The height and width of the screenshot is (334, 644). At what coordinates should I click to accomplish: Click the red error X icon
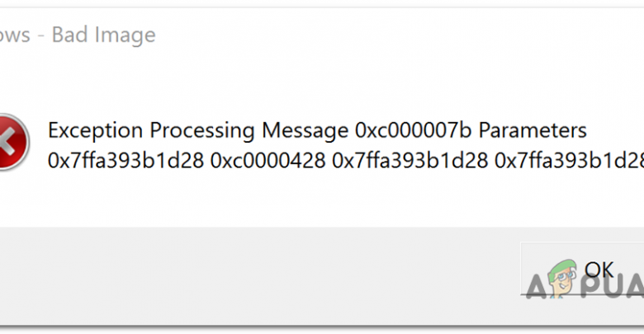click(10, 143)
